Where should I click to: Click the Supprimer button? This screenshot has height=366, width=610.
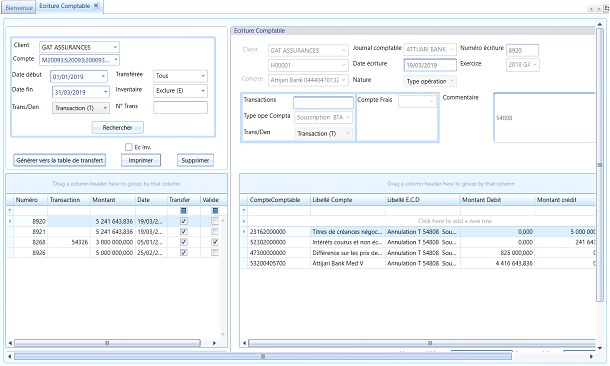(195, 160)
